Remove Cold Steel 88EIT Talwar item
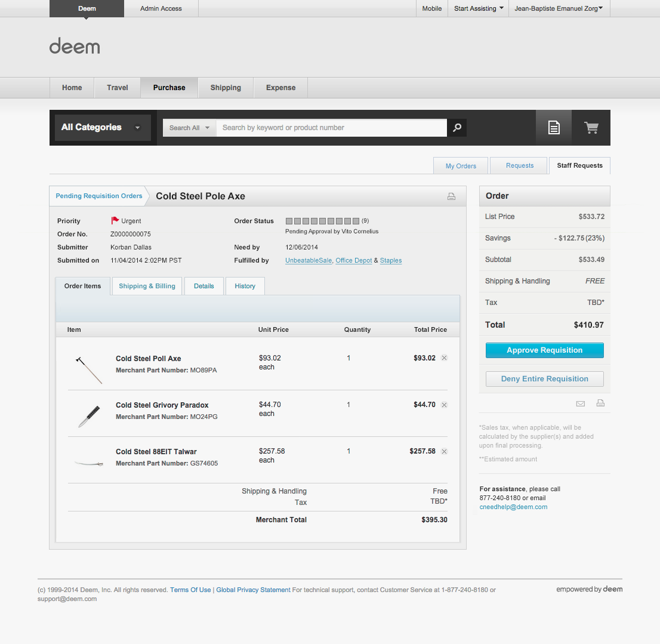This screenshot has height=644, width=660. pyautogui.click(x=444, y=452)
